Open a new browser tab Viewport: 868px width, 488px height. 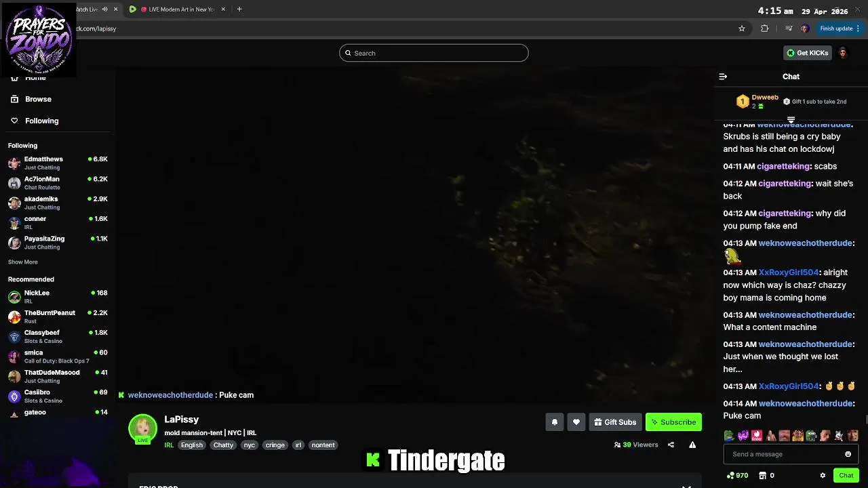click(239, 9)
